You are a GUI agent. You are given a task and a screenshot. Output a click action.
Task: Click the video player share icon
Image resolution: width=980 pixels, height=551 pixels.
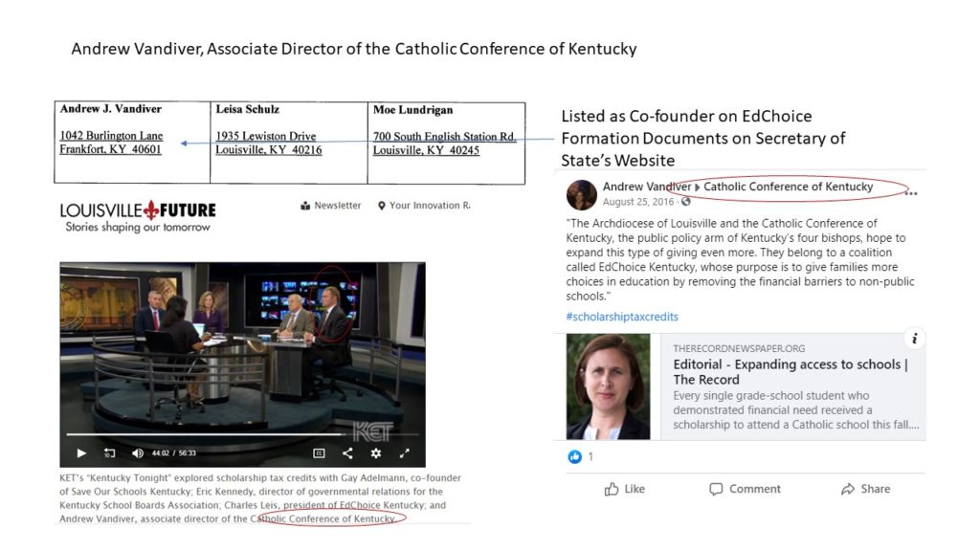[347, 452]
